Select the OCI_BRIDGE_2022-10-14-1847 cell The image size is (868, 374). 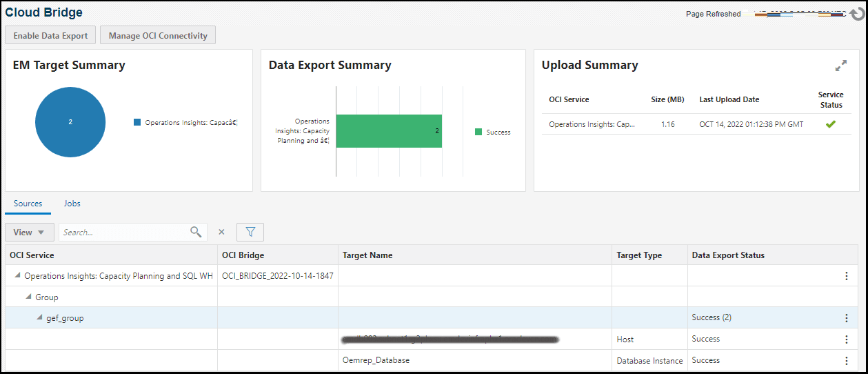tap(278, 276)
